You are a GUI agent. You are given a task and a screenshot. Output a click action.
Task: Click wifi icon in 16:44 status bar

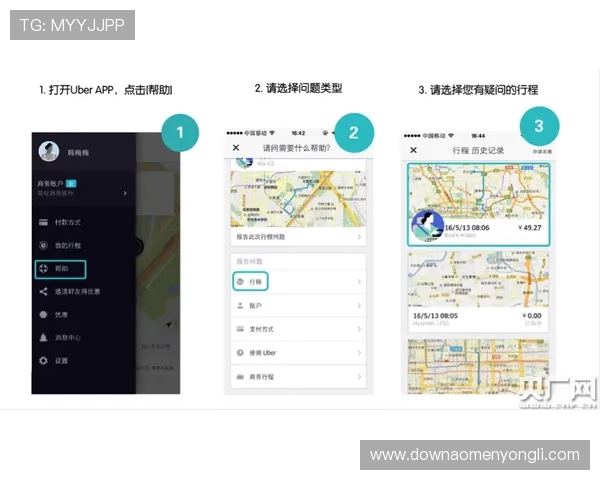coord(451,136)
